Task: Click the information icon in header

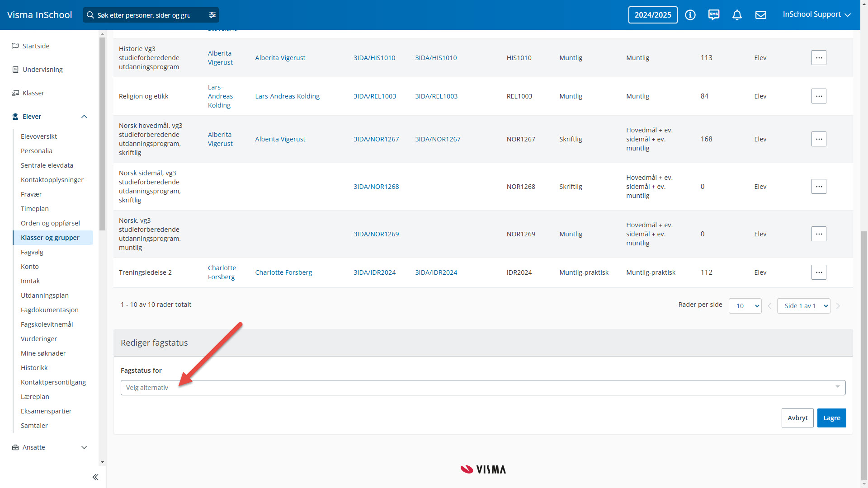Action: tap(690, 15)
